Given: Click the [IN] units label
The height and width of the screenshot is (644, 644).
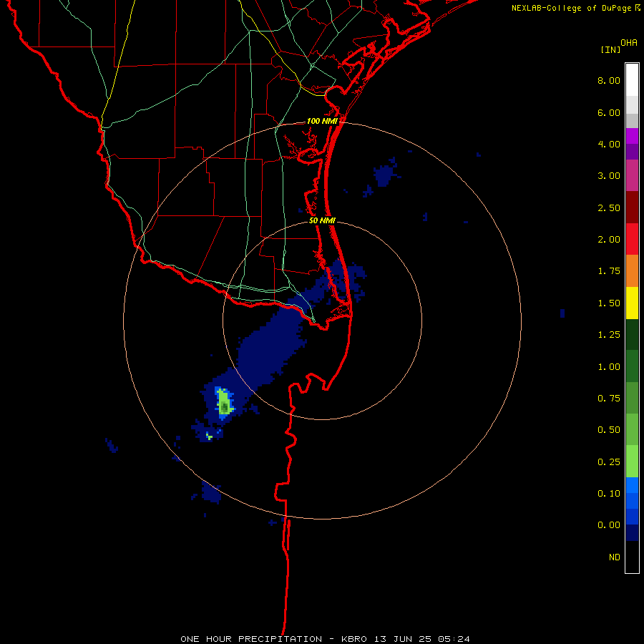Looking at the screenshot, I should (610, 49).
